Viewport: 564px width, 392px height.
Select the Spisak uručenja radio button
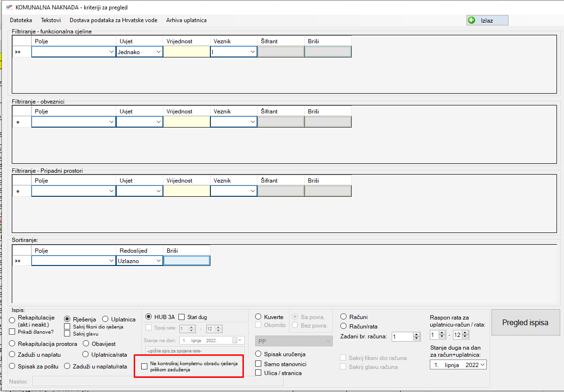[x=258, y=354]
